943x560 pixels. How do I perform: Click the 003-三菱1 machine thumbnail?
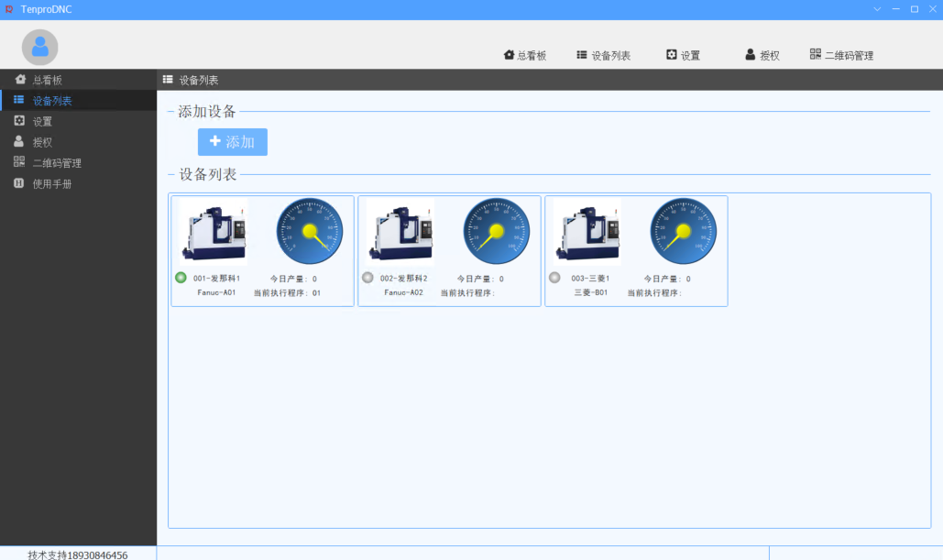(x=587, y=231)
